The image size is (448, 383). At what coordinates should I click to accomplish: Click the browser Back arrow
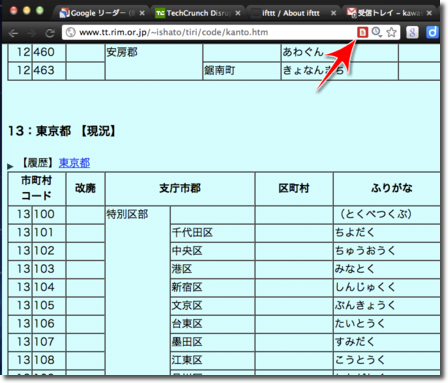pyautogui.click(x=14, y=33)
